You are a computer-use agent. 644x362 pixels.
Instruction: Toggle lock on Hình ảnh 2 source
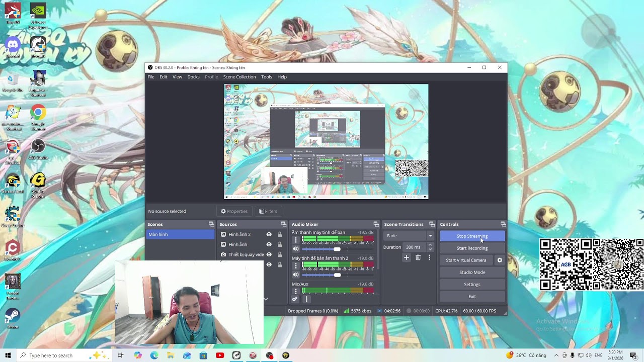coord(280,234)
